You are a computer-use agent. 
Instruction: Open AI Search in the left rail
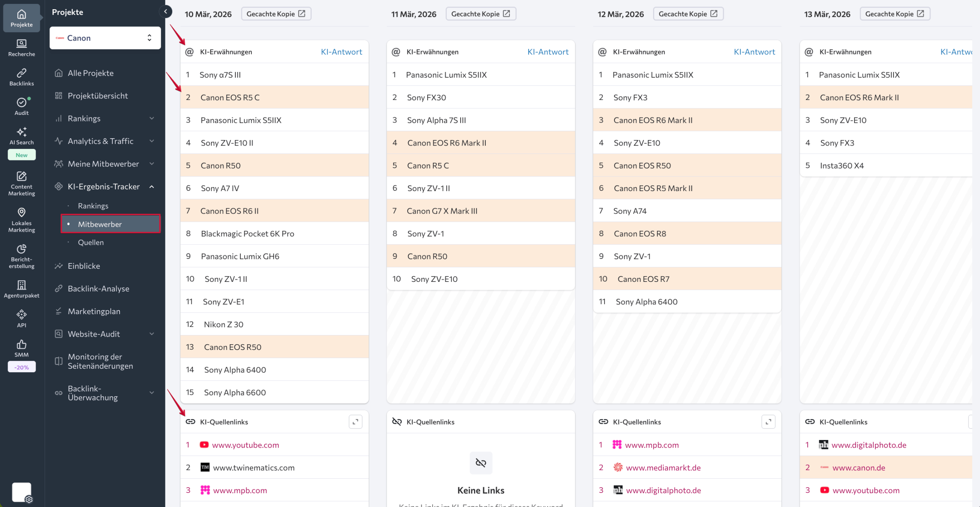click(x=21, y=136)
